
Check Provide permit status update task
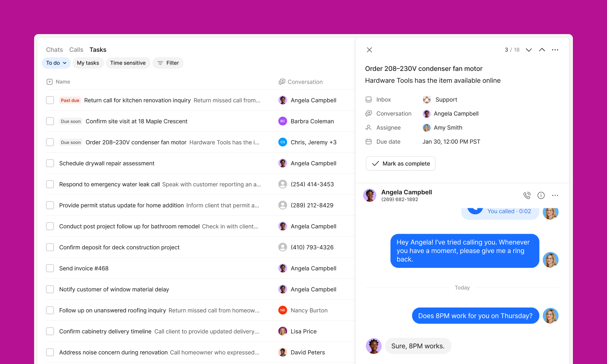[x=50, y=205]
